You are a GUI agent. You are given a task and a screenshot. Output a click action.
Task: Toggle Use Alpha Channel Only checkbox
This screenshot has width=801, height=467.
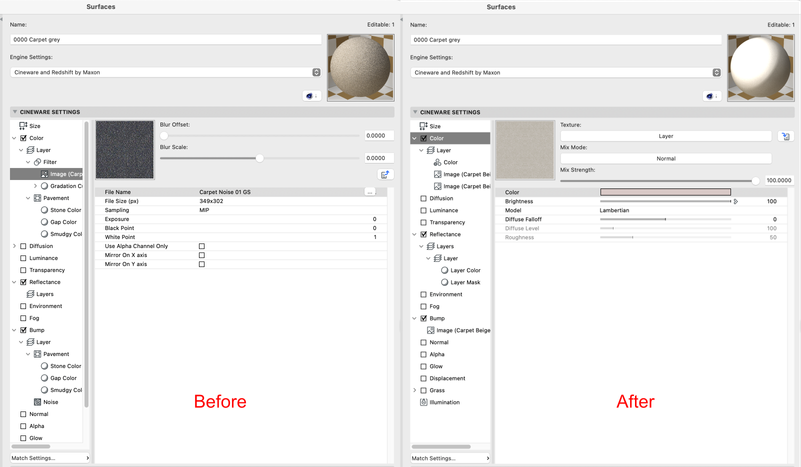pos(202,246)
